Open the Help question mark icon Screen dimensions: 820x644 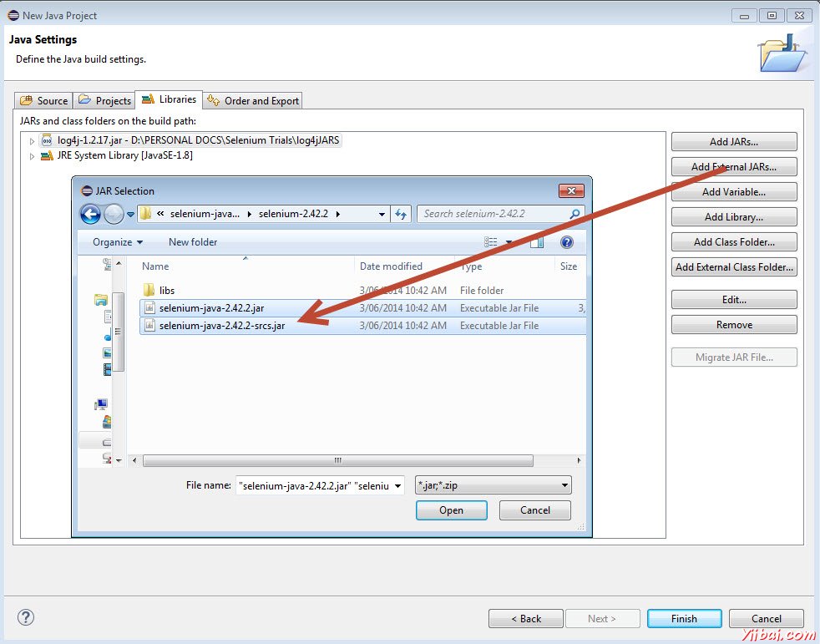pos(566,242)
